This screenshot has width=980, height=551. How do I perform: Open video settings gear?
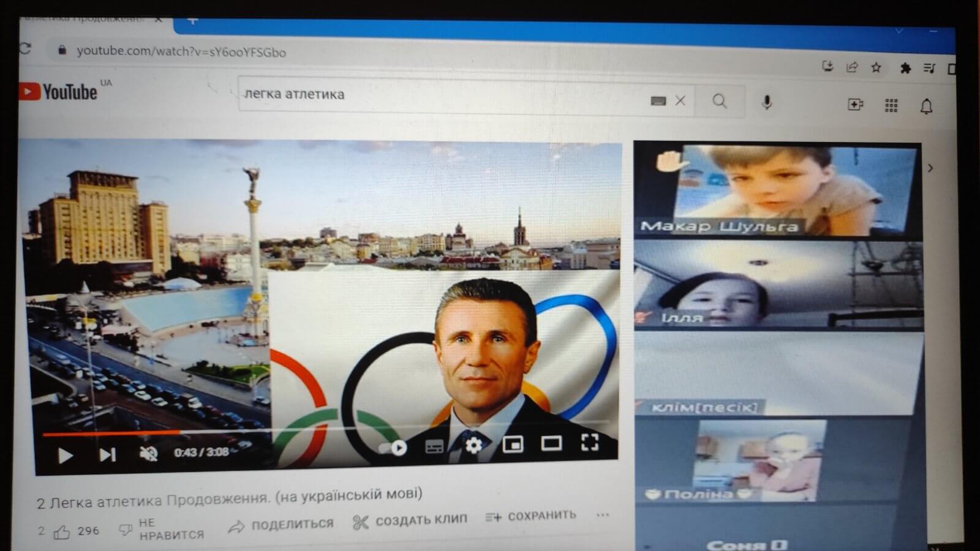pyautogui.click(x=473, y=444)
